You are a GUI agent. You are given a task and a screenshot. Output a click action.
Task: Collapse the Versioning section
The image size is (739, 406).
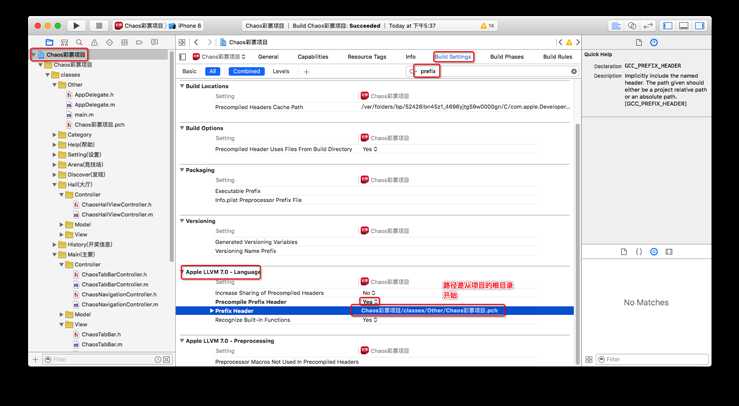pos(182,221)
